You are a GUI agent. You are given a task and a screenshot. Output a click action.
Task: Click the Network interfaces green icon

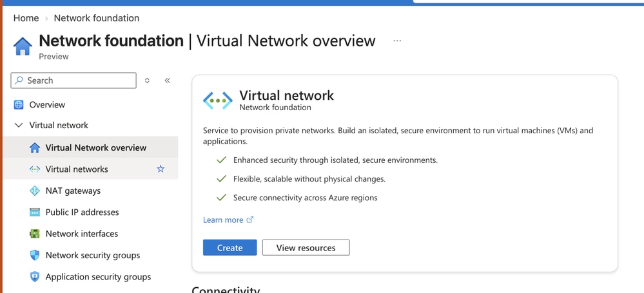coord(35,234)
